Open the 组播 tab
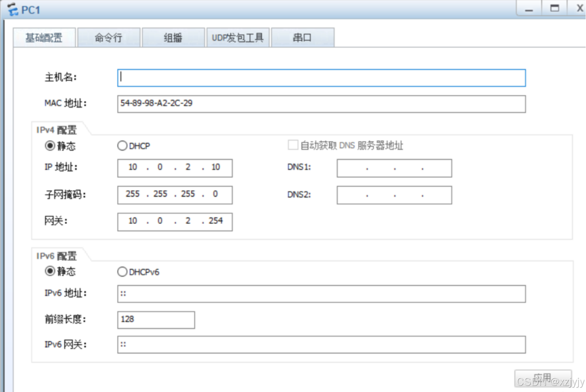This screenshot has width=586, height=392. pyautogui.click(x=173, y=38)
